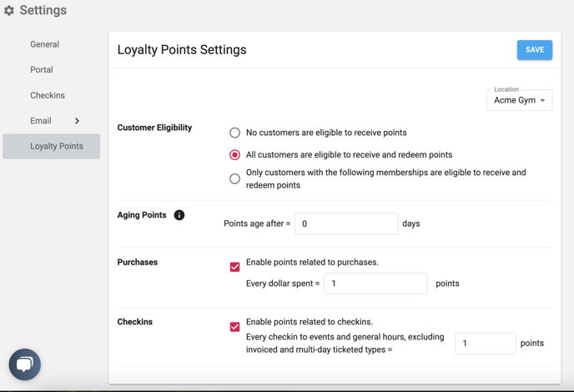Choose Only customers with memberships option
This screenshot has width=574, height=392.
click(234, 178)
